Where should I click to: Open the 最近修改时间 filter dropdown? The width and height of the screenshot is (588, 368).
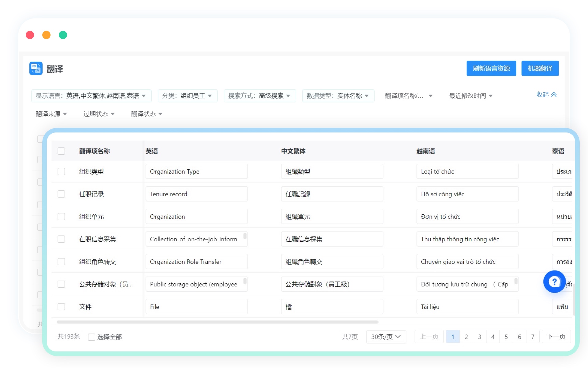click(470, 96)
